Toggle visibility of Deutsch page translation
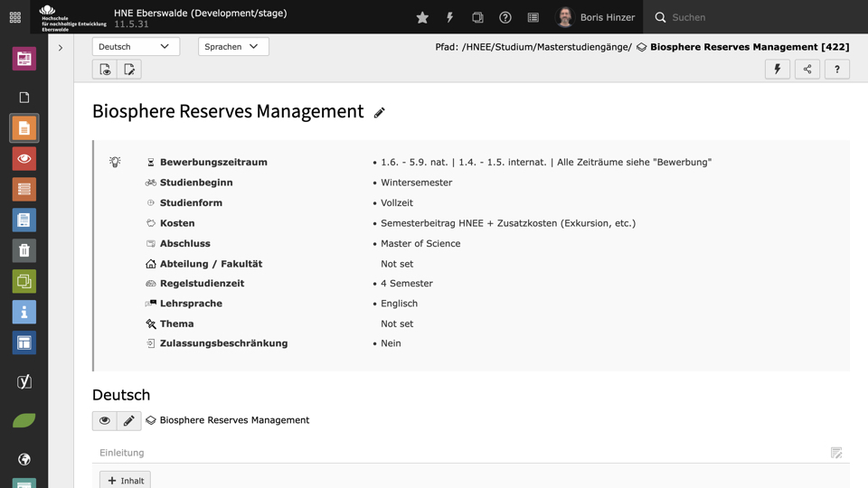 [105, 420]
